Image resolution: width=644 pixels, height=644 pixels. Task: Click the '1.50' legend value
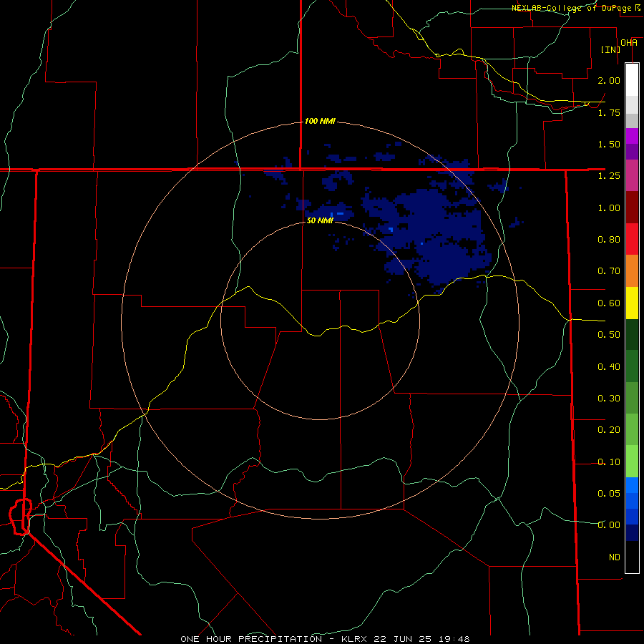(x=609, y=144)
